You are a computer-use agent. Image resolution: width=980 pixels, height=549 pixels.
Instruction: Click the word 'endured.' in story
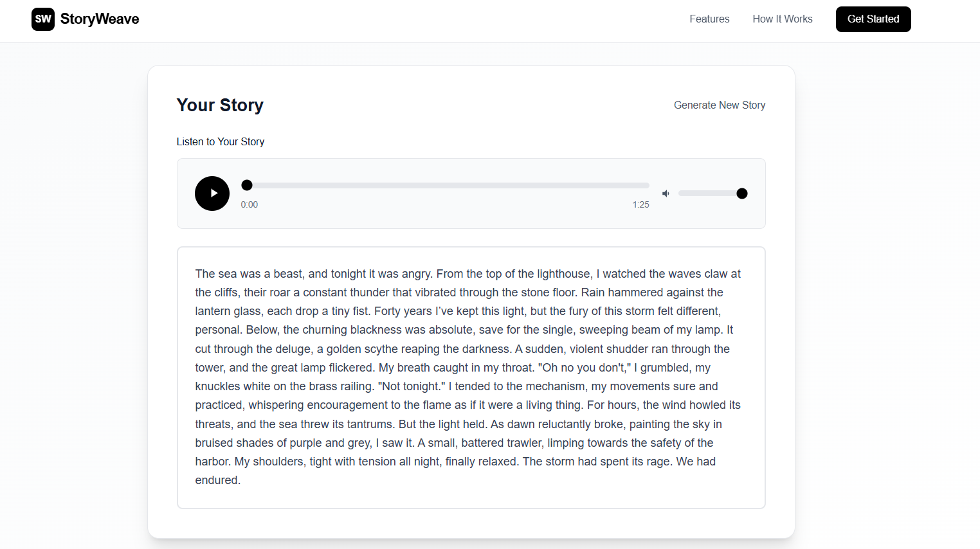point(218,480)
